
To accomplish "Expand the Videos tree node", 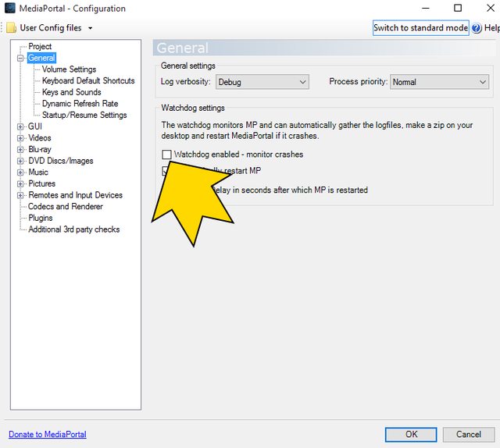I will click(x=20, y=138).
